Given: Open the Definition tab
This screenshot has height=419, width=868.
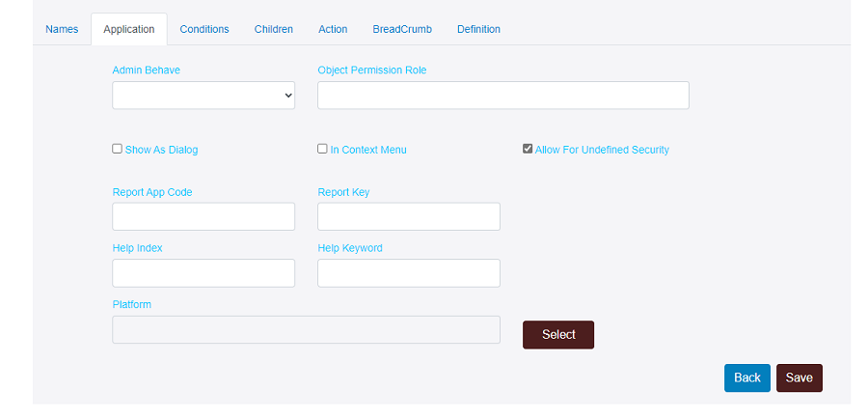Looking at the screenshot, I should point(478,29).
